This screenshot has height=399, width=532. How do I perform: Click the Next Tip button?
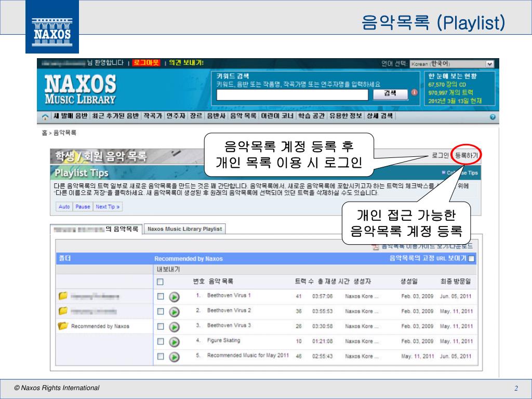[x=108, y=207]
